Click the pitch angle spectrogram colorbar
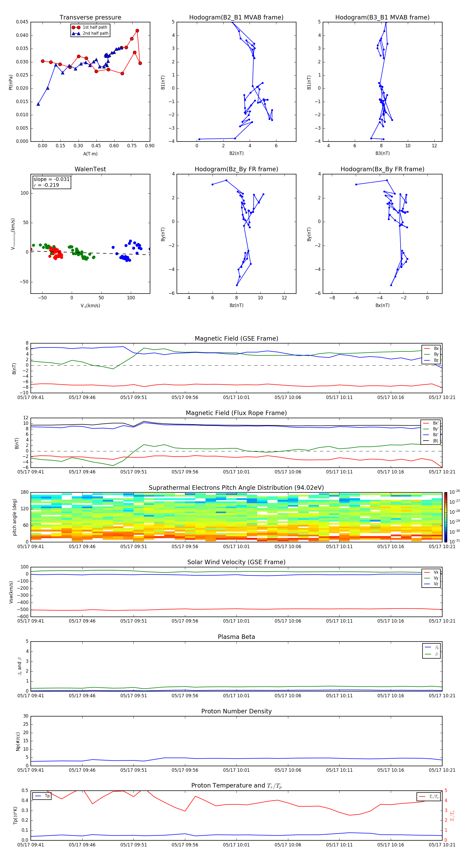The image size is (473, 868). 446,517
